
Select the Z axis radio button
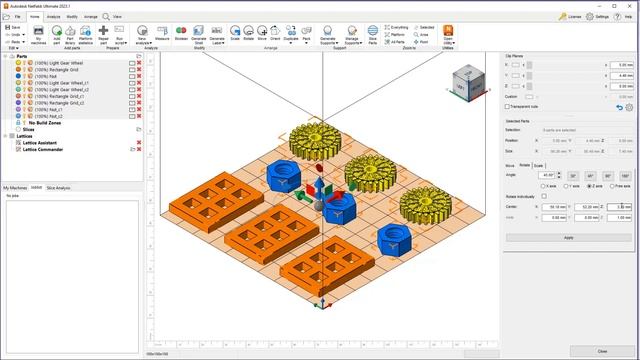(x=589, y=186)
